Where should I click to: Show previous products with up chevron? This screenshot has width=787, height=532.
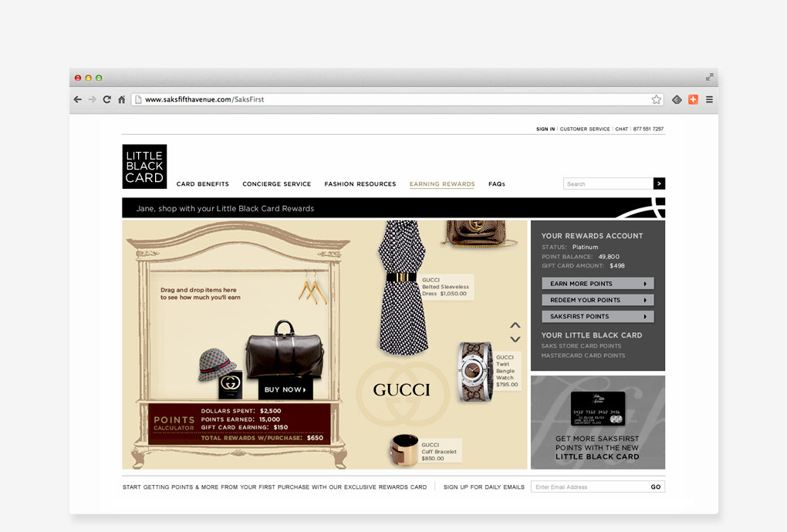pyautogui.click(x=515, y=325)
